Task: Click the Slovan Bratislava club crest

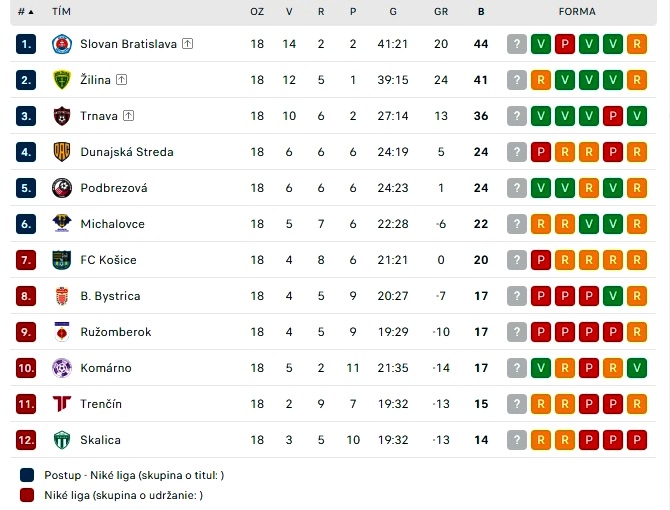Action: (x=62, y=44)
